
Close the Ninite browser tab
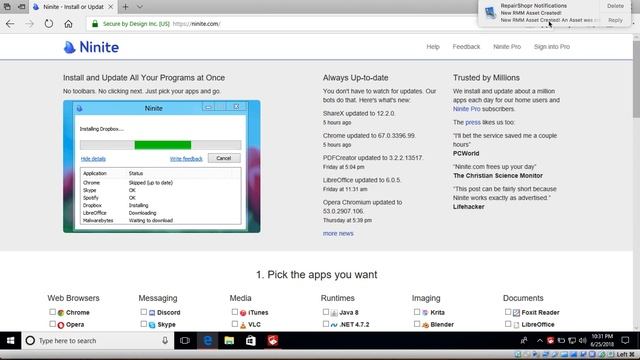click(x=111, y=7)
